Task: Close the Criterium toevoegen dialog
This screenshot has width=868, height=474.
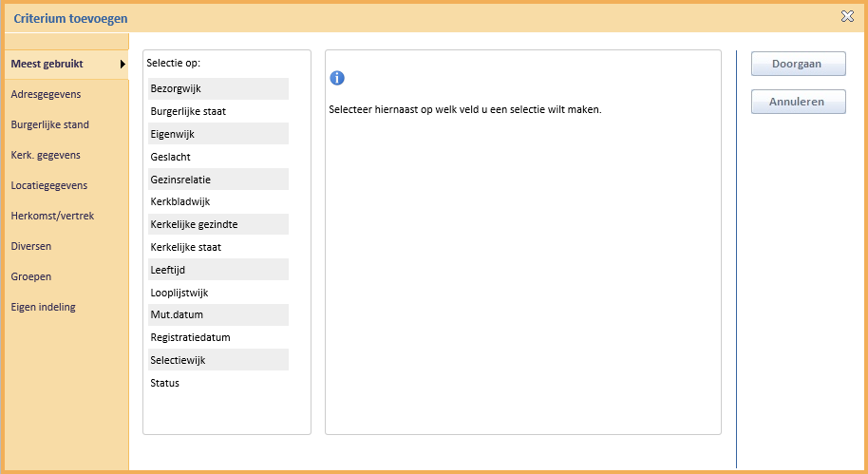Action: coord(847,16)
